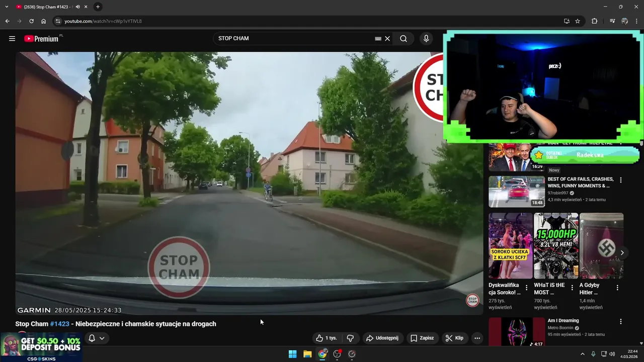
Task: Click the youtube.com address bar URL
Action: 103,21
